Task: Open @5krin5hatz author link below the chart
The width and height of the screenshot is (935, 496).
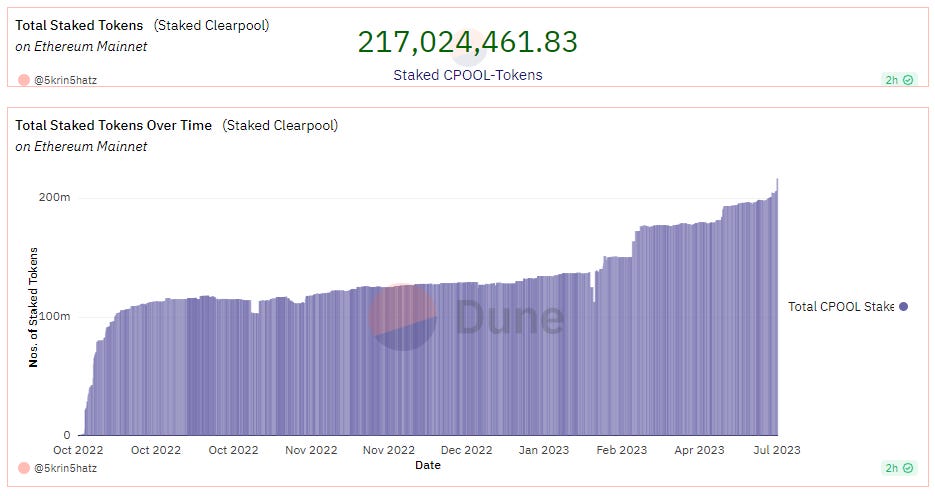Action: click(x=65, y=468)
